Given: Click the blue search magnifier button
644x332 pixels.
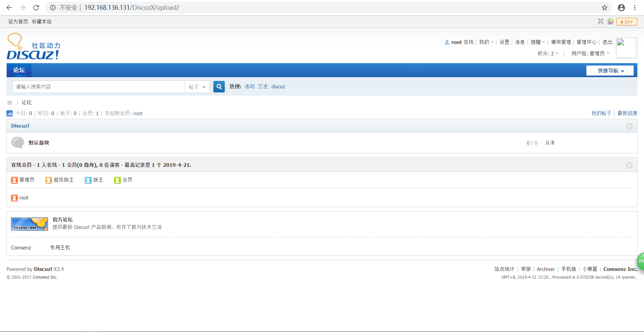Looking at the screenshot, I should click(x=219, y=87).
